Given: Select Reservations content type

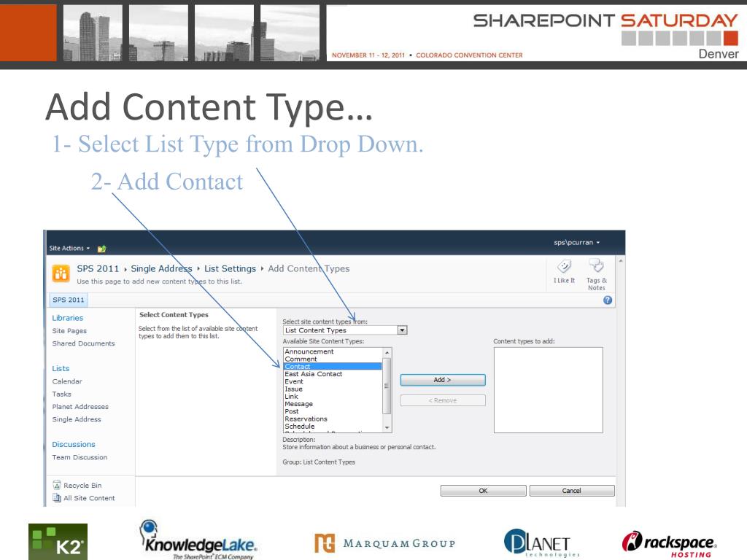Looking at the screenshot, I should tap(333, 419).
